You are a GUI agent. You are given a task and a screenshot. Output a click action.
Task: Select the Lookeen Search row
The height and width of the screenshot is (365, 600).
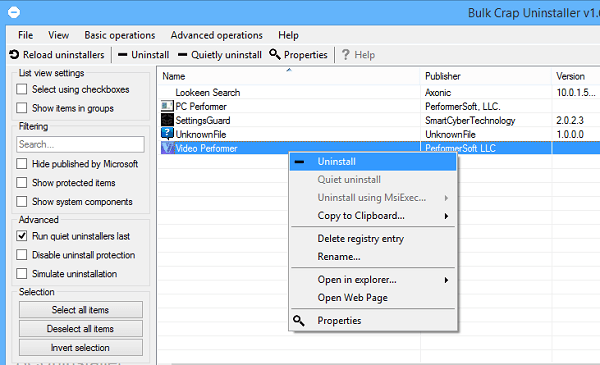point(379,92)
